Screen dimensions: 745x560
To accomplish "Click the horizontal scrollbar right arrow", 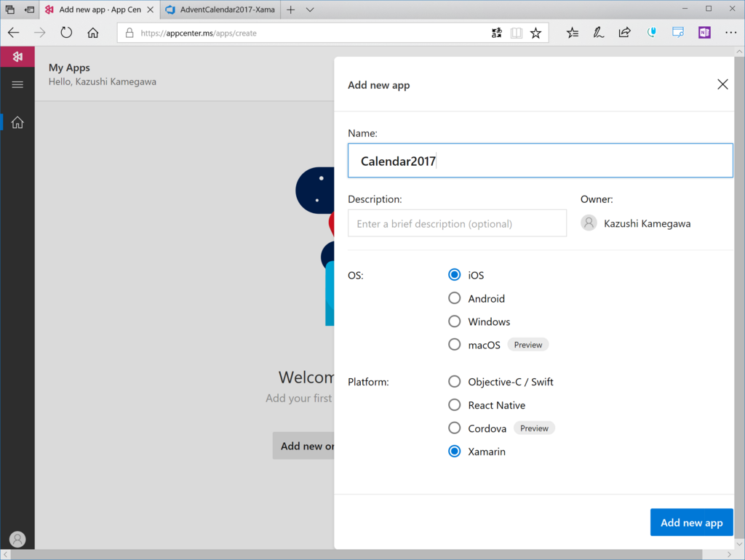I will tap(729, 555).
